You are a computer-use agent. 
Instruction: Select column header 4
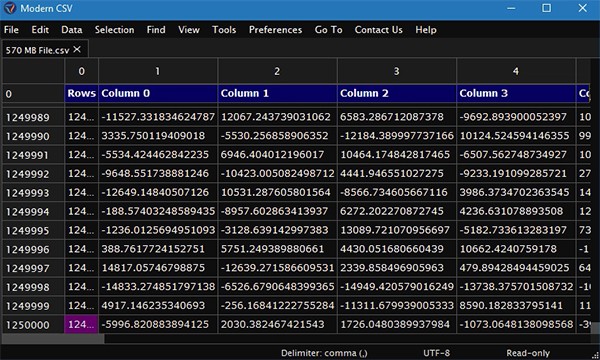[516, 71]
